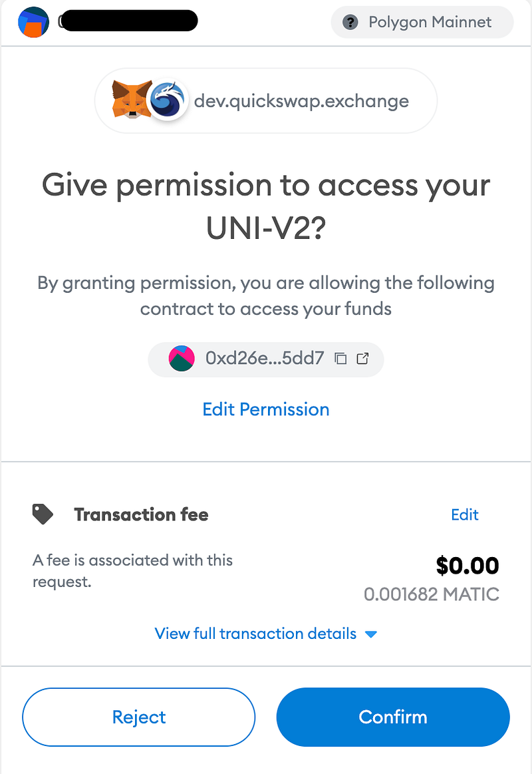Click the contract address identicon
532x774 pixels.
182,358
